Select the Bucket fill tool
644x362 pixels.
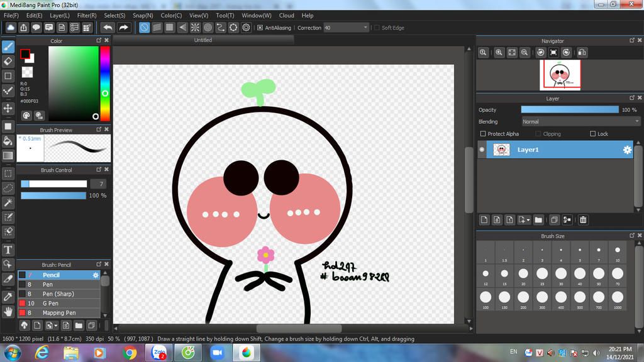pyautogui.click(x=8, y=141)
